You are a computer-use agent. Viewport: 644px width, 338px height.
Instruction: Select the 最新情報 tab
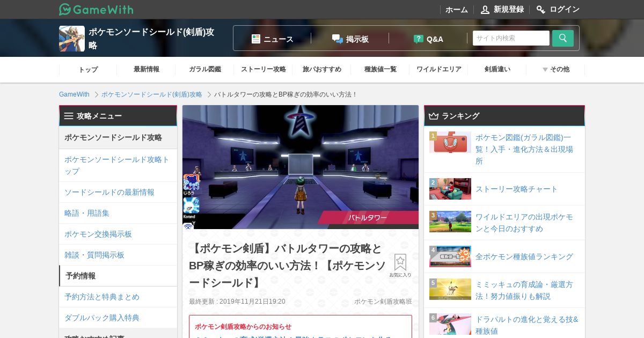click(x=147, y=69)
